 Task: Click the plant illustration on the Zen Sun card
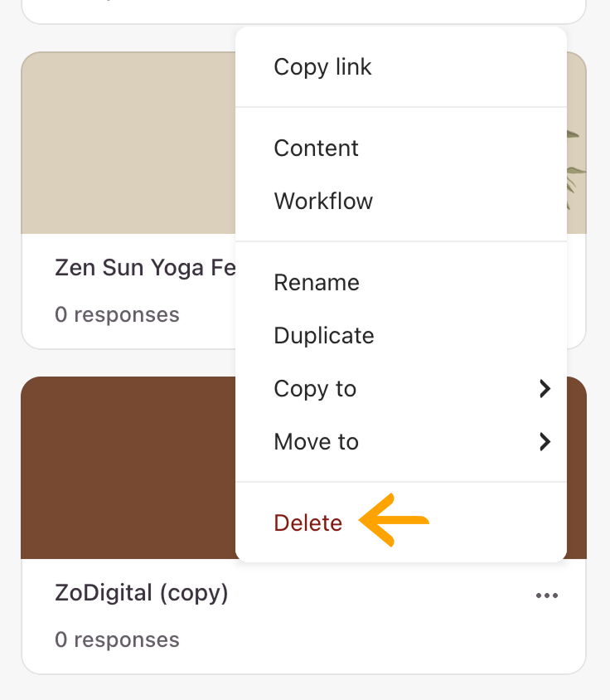click(576, 170)
